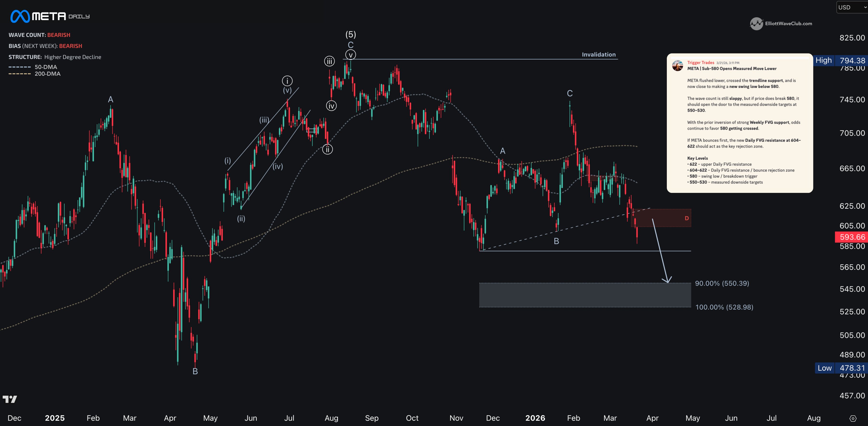868x426 pixels.
Task: Click the Trigger Trades author name
Action: [x=701, y=63]
